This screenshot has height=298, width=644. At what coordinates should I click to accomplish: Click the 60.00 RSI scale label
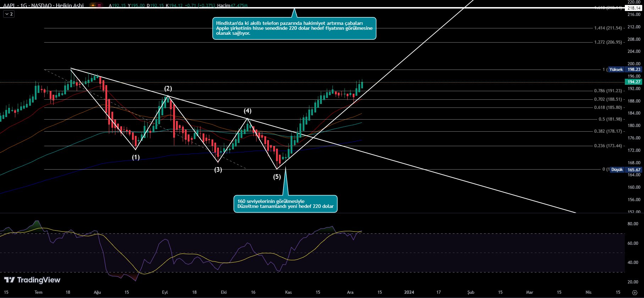[633, 243]
